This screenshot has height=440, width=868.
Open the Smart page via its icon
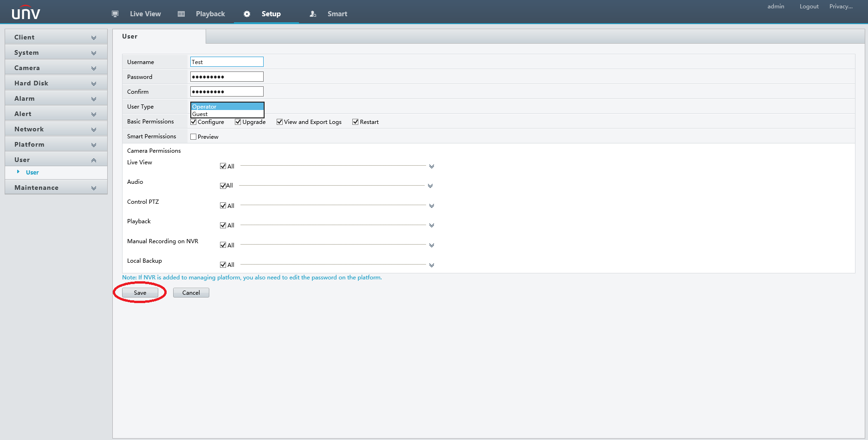click(312, 13)
